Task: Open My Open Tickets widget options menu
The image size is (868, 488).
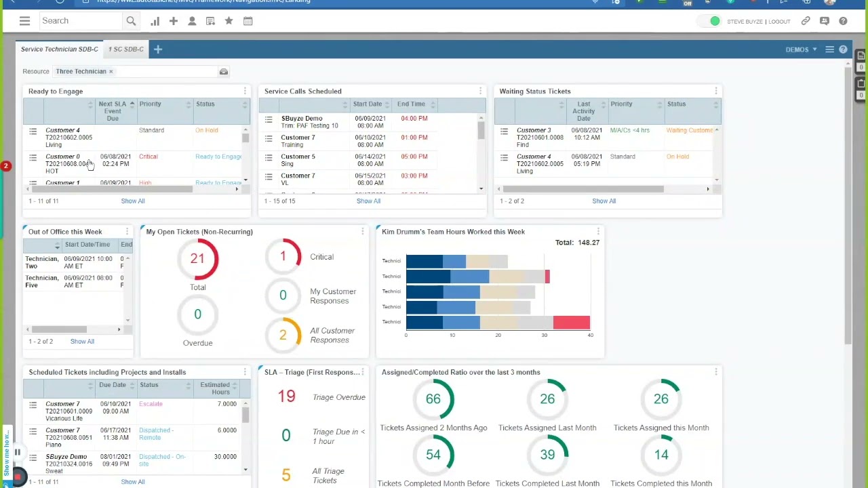Action: [362, 232]
